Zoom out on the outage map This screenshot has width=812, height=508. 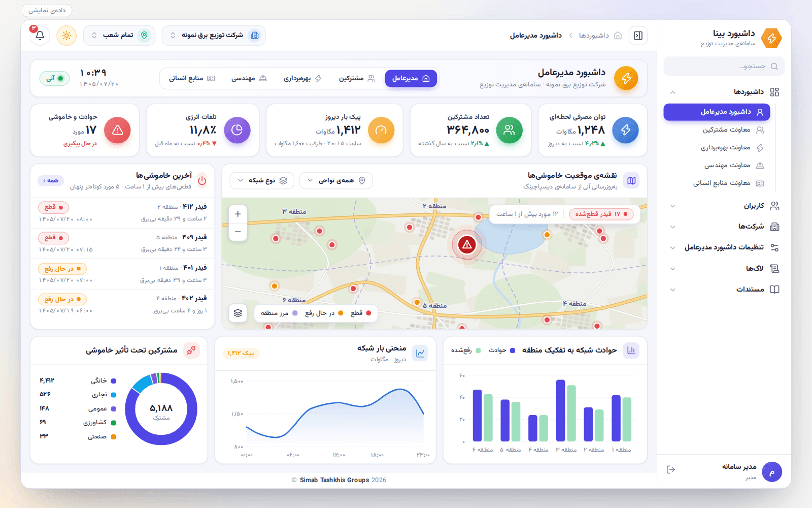click(238, 232)
